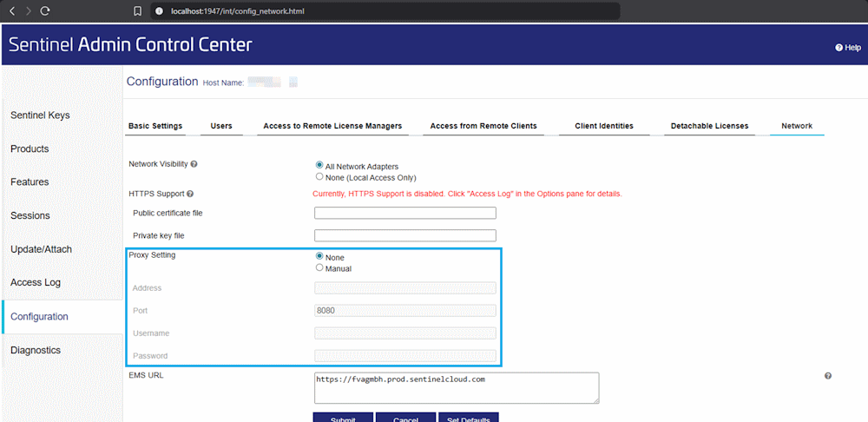Screen dimensions: 868x422
Task: Select None (Local Access Only) option
Action: click(319, 176)
